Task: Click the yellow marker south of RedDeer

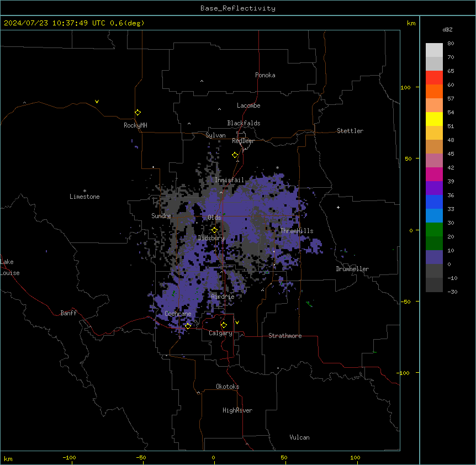Action: (x=235, y=155)
